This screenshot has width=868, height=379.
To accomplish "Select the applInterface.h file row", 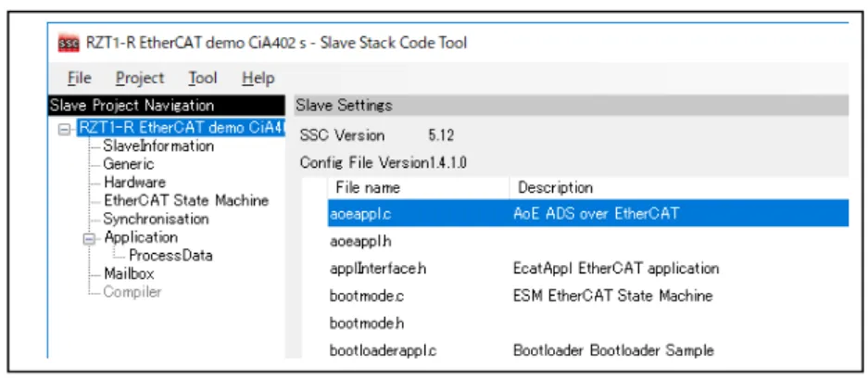I will tap(588, 269).
